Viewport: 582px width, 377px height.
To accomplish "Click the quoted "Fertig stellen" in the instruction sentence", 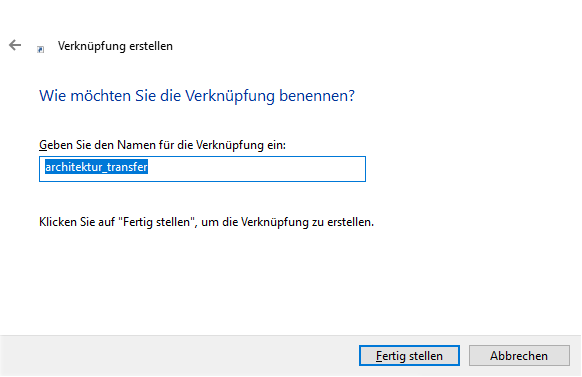I will coord(157,222).
